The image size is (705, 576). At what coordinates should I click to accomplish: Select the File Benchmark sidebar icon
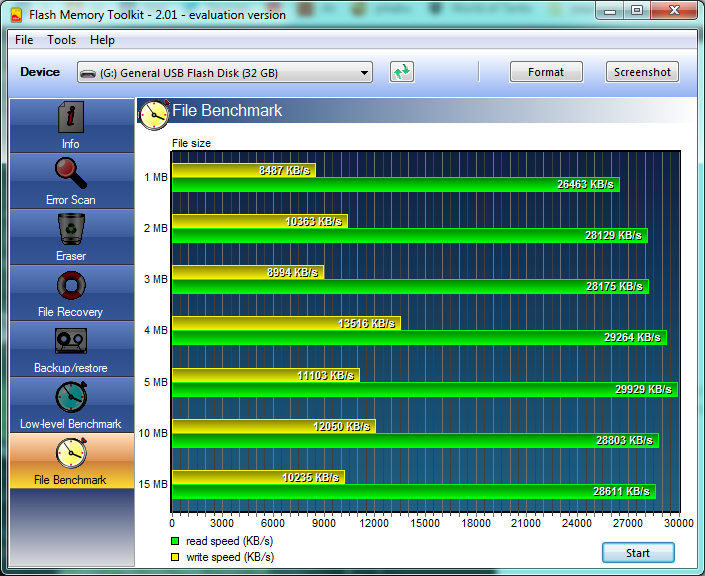coord(70,454)
